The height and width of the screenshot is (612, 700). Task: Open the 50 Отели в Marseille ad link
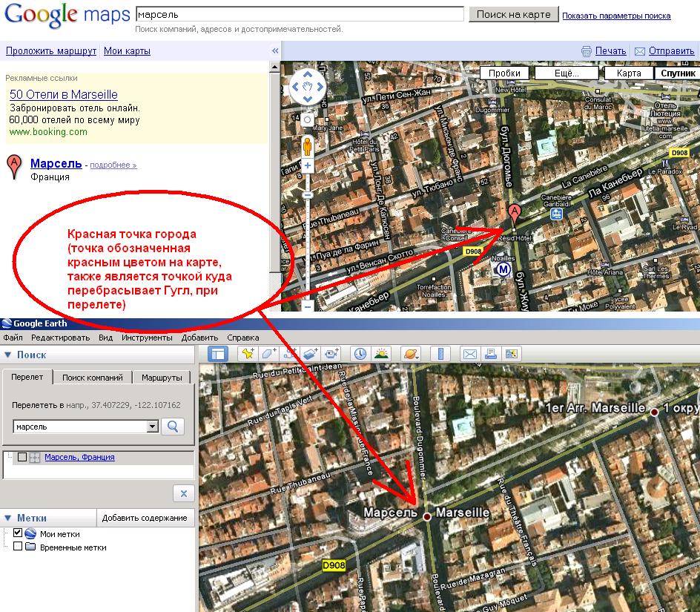pyautogui.click(x=63, y=95)
